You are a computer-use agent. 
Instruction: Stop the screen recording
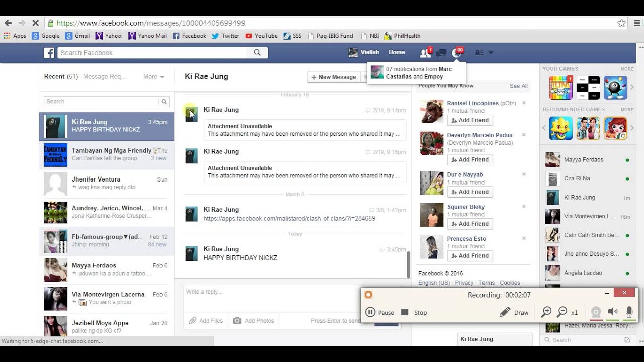coord(414,312)
